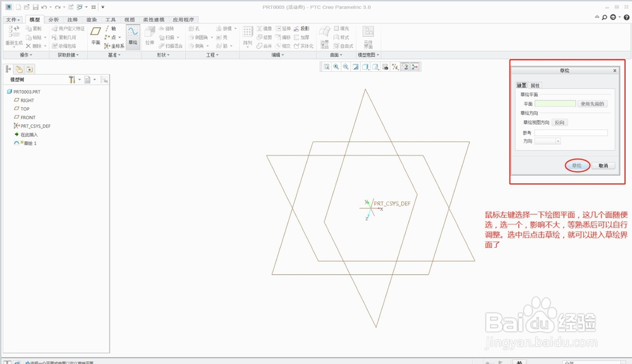Click the 取消 (Cancel) button
The image size is (632, 364).
coord(602,166)
